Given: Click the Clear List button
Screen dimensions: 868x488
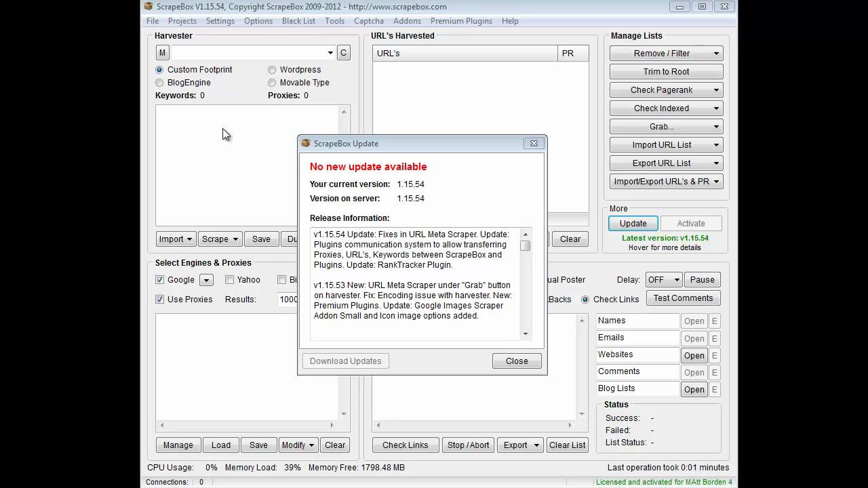Looking at the screenshot, I should click(567, 445).
